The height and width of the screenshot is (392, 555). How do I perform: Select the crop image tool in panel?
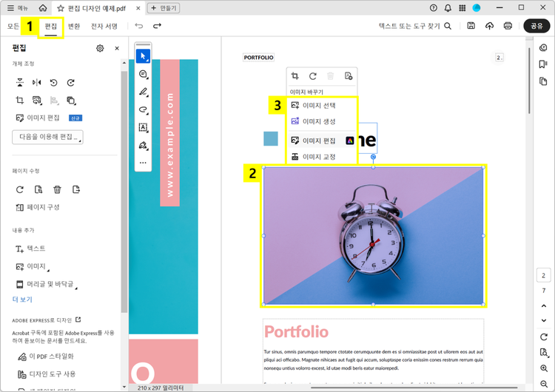coord(20,100)
